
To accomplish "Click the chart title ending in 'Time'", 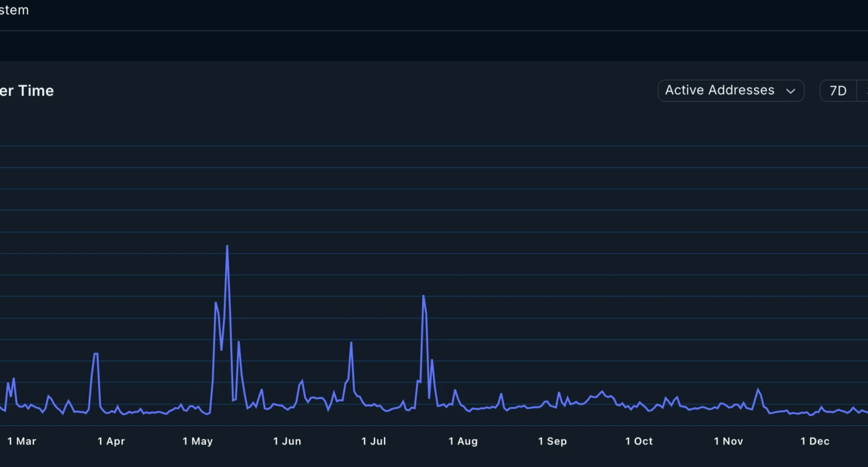I will click(x=27, y=91).
